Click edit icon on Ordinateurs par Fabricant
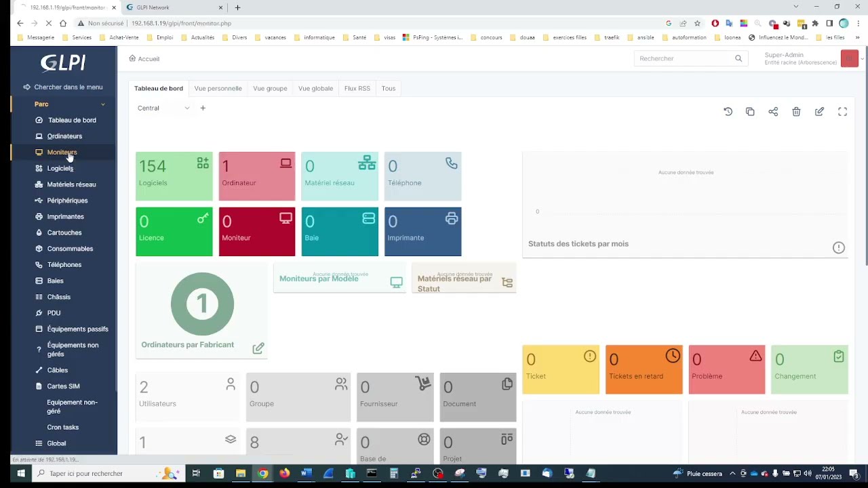 258,348
